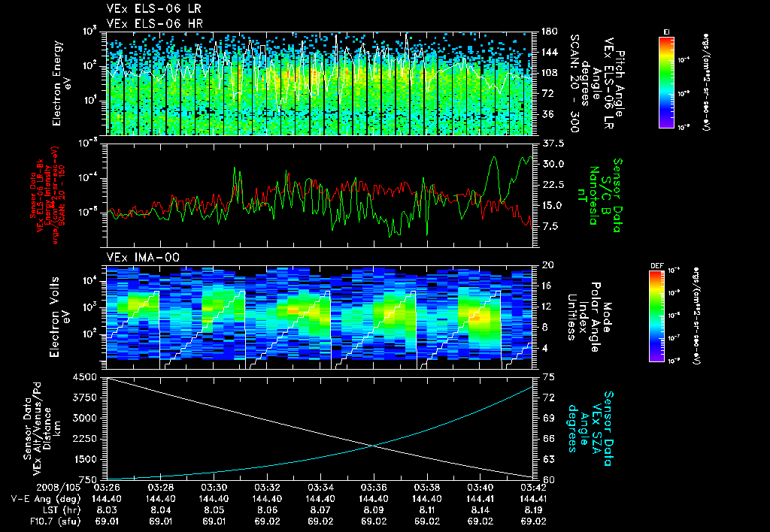Click the 03:34 time tick label
This screenshot has height=532, width=770.
pyautogui.click(x=320, y=488)
